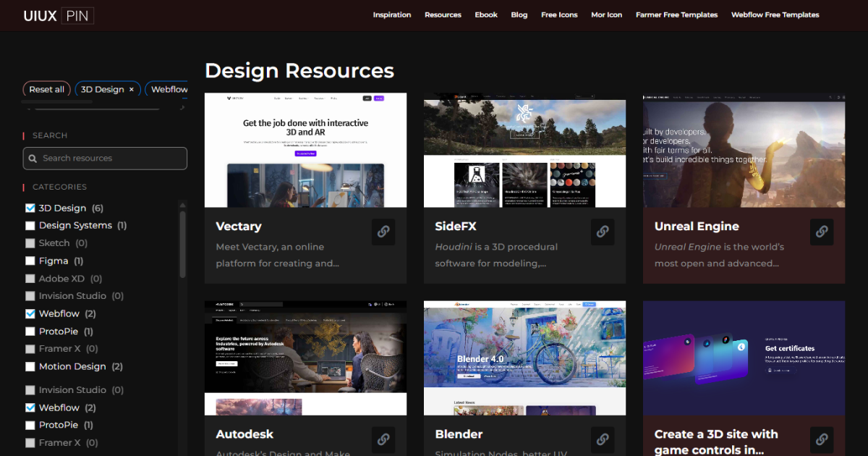
Task: Open 'Create a 3D site with game controls' title
Action: point(716,442)
